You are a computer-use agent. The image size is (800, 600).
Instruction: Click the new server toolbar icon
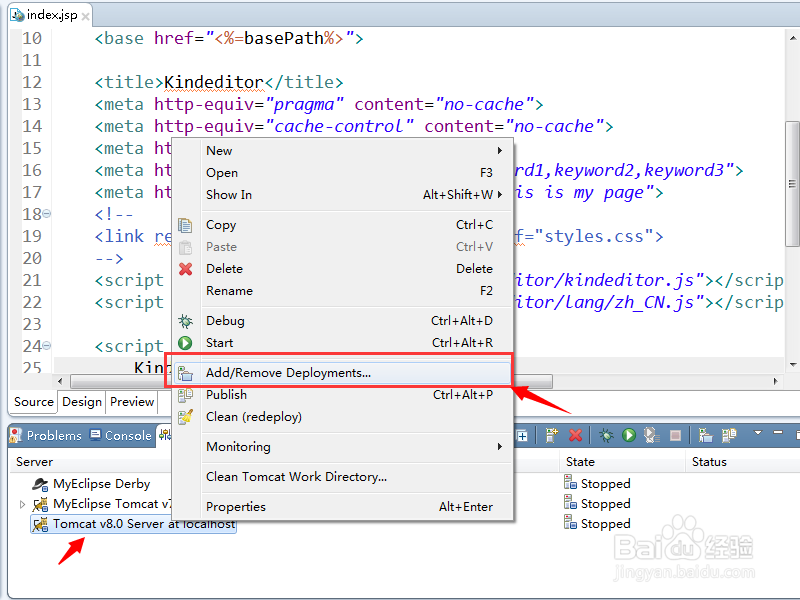tap(551, 435)
